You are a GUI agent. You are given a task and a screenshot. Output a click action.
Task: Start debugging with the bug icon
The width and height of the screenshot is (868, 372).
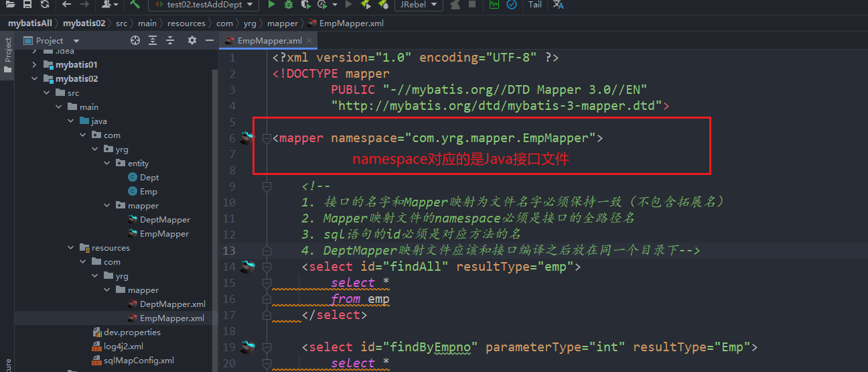289,5
